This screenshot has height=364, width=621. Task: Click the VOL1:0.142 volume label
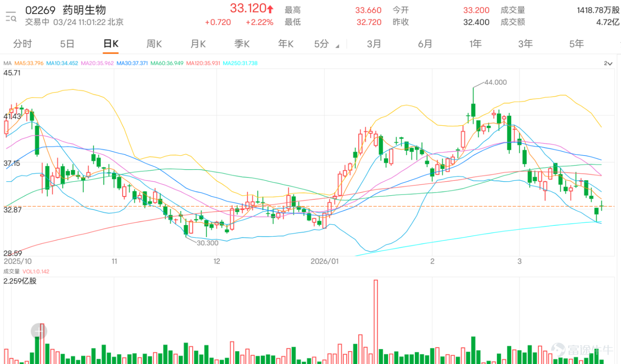click(x=36, y=272)
